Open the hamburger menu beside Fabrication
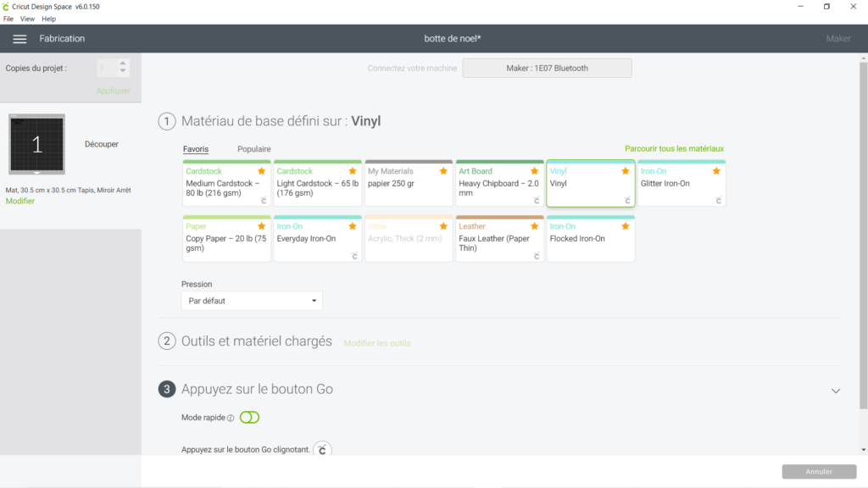868x488 pixels. (19, 39)
